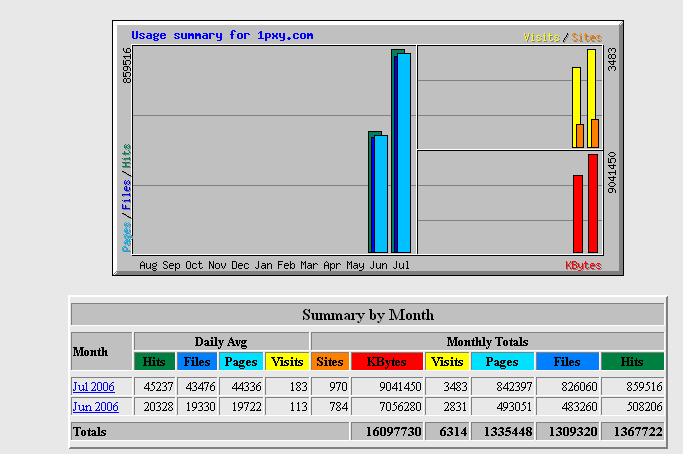Click the Monthly Totals group header
Screen dimensions: 683x454
[487, 342]
